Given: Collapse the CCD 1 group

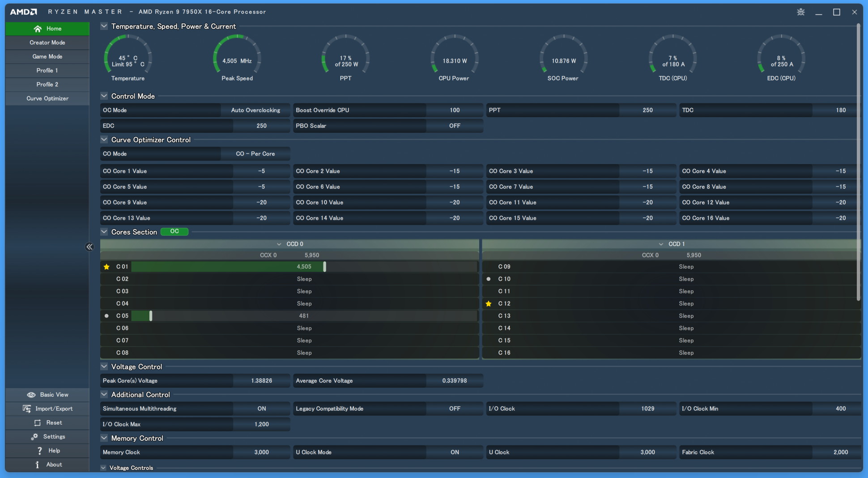Looking at the screenshot, I should 661,244.
